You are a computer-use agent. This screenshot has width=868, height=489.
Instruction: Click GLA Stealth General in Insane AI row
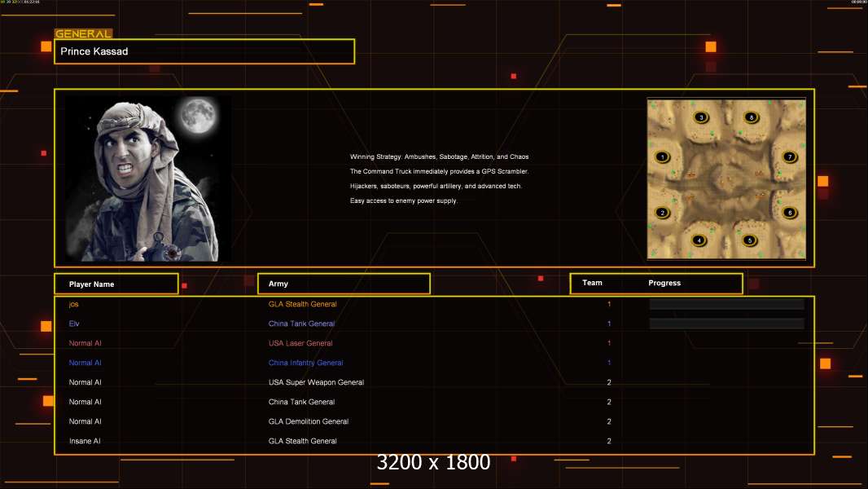pyautogui.click(x=302, y=441)
